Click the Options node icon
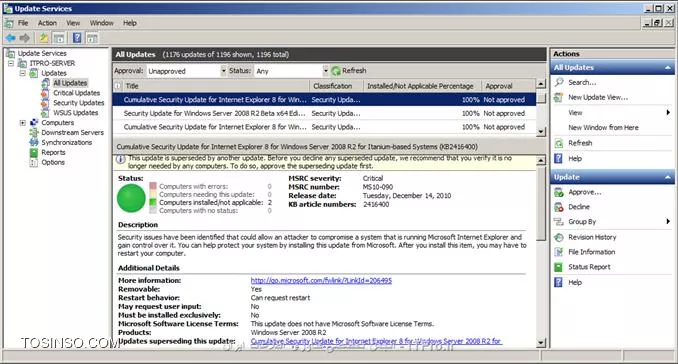The height and width of the screenshot is (364, 678). 34,163
